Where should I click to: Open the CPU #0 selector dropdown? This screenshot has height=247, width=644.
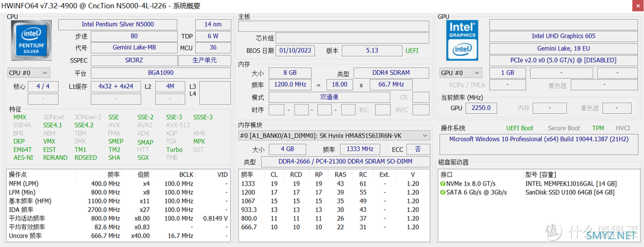(x=29, y=73)
